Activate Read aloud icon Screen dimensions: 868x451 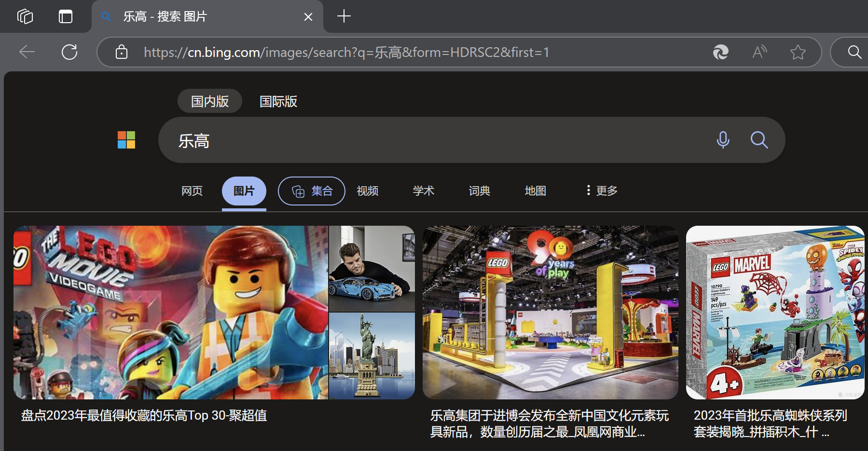coord(759,52)
